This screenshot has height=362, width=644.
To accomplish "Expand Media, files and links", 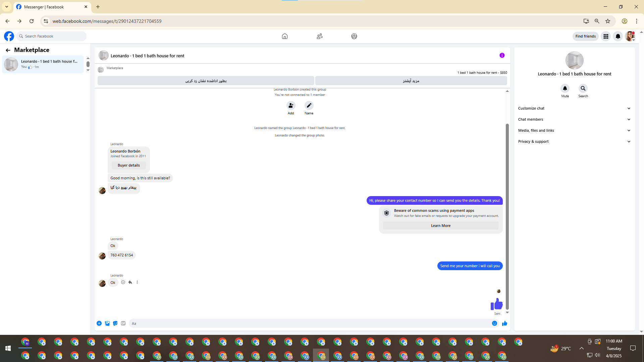I will 574,130.
